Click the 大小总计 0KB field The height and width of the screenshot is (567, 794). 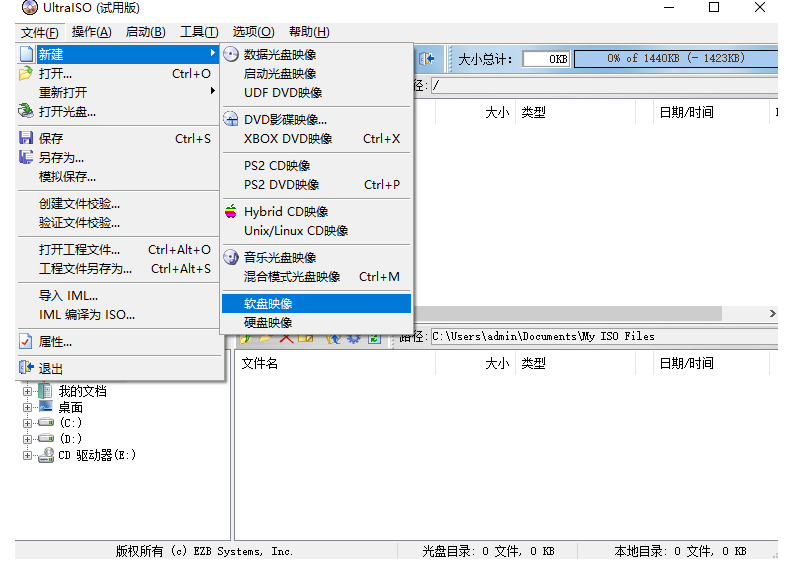[x=546, y=59]
